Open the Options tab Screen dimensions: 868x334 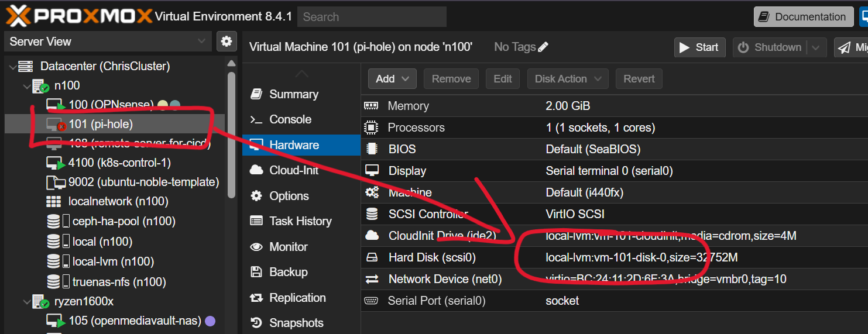(x=301, y=196)
